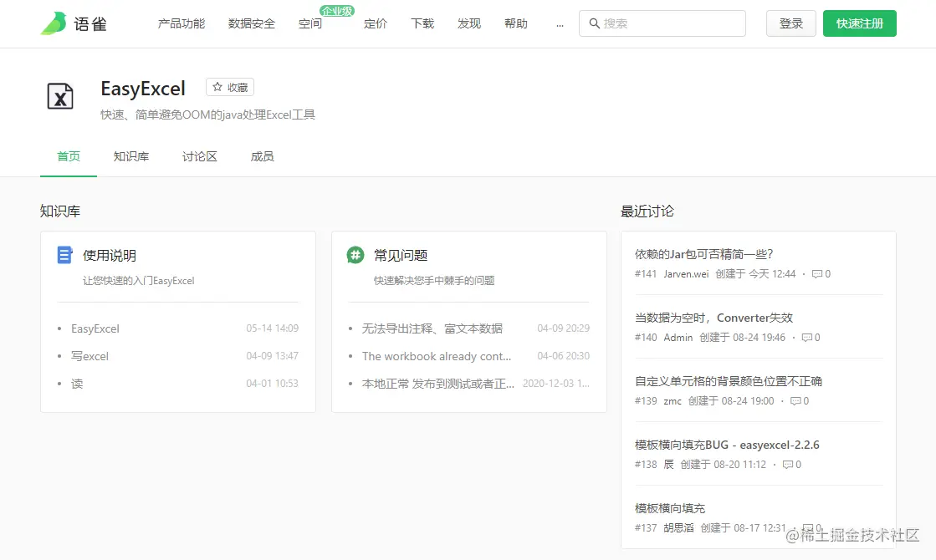The width and height of the screenshot is (936, 560).
Task: Open discussion #137 模板横向填充
Action: click(670, 508)
